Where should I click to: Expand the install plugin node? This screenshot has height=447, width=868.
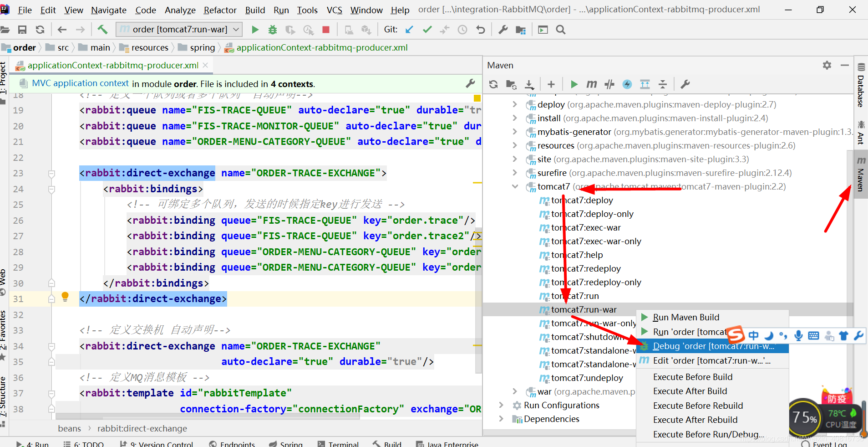click(x=515, y=118)
